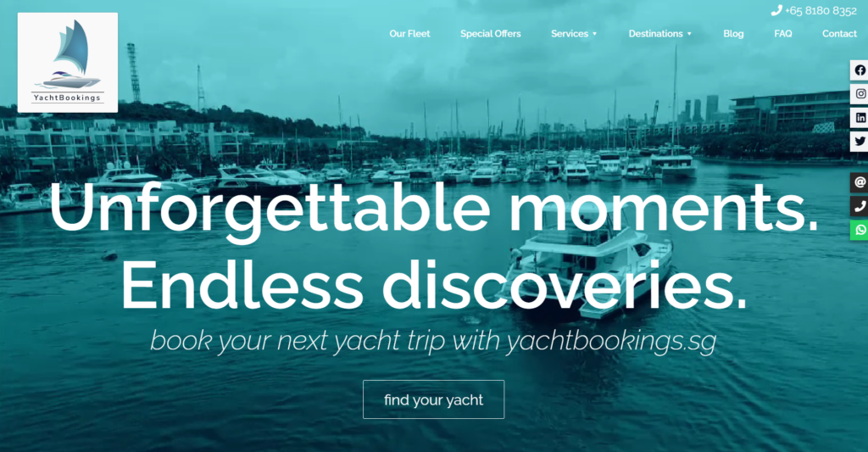This screenshot has width=868, height=452.
Task: Open the green WhatsApp chat icon
Action: coord(860,230)
